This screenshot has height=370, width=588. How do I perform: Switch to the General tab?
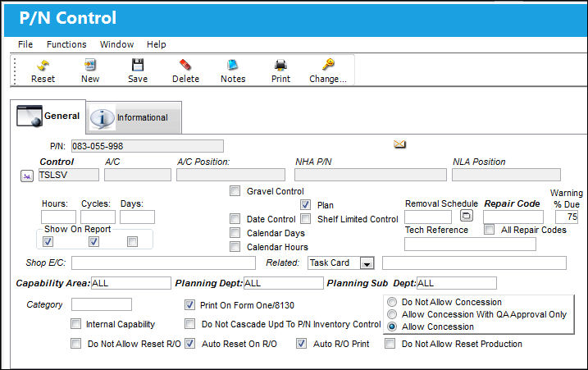pyautogui.click(x=48, y=116)
